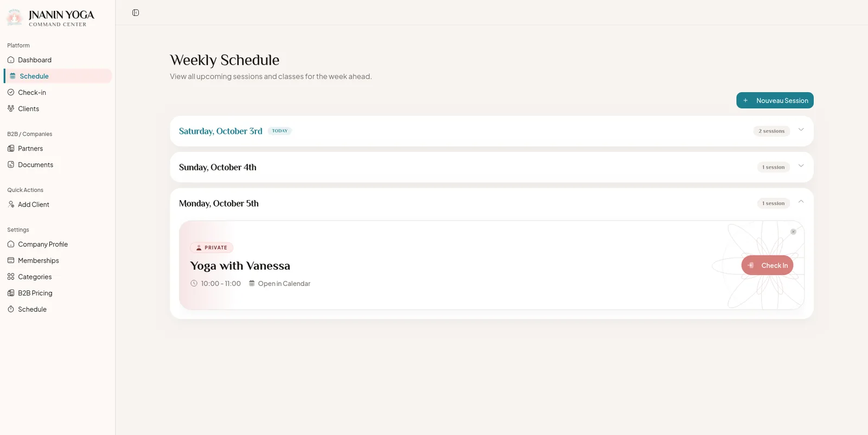The image size is (868, 435).
Task: Click the settings Schedule timer icon
Action: [11, 309]
